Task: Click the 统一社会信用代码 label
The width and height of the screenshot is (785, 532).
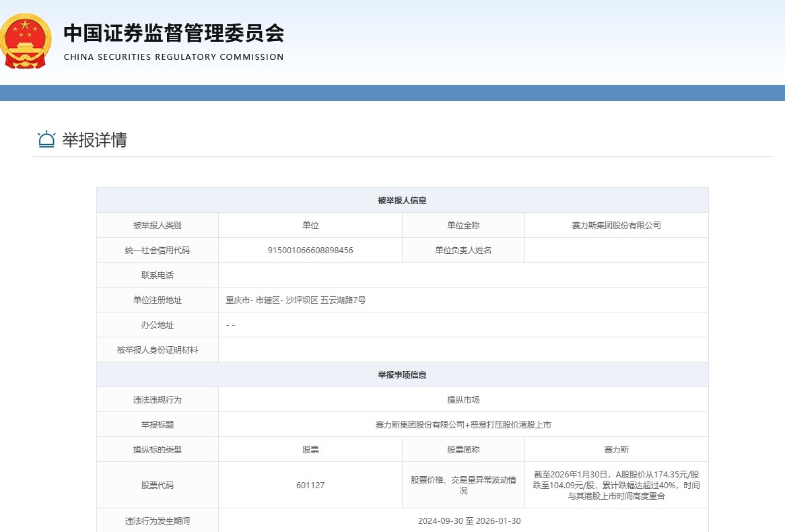Action: click(x=157, y=251)
